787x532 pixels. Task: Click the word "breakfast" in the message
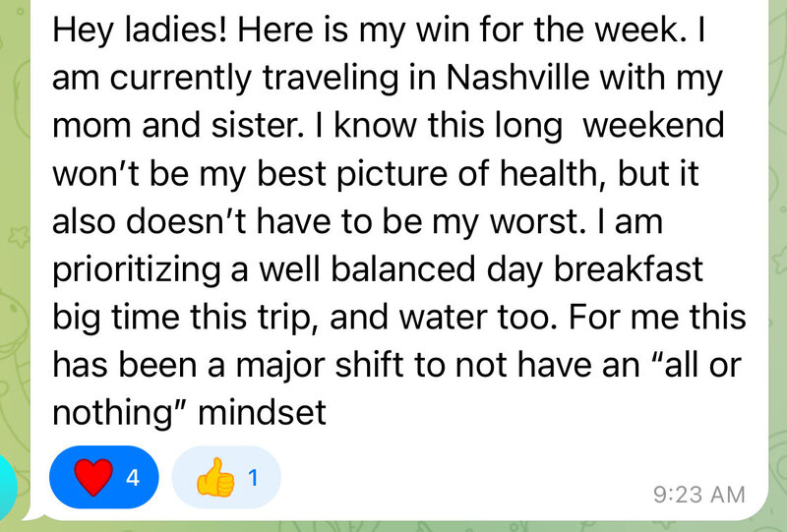628,269
